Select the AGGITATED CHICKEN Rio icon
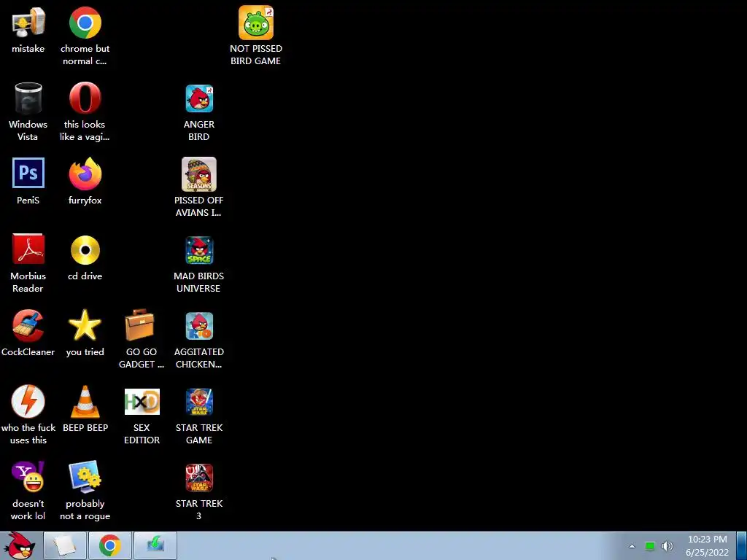Screen dimensions: 747x560 [x=199, y=326]
